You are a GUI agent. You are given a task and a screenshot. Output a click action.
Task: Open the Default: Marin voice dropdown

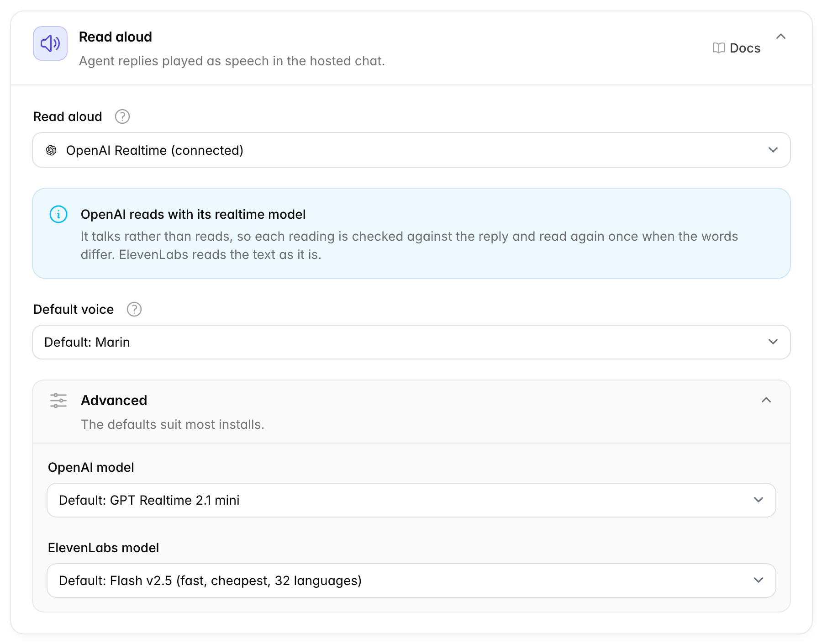(411, 342)
